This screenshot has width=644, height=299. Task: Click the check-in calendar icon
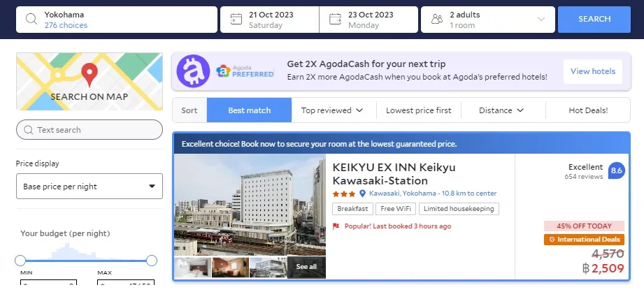pos(236,19)
